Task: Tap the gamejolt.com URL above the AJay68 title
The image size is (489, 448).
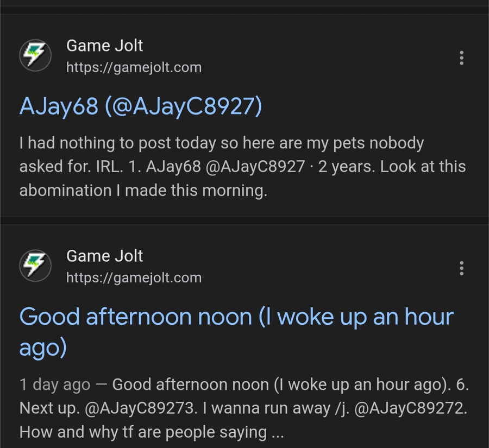Action: pos(134,68)
